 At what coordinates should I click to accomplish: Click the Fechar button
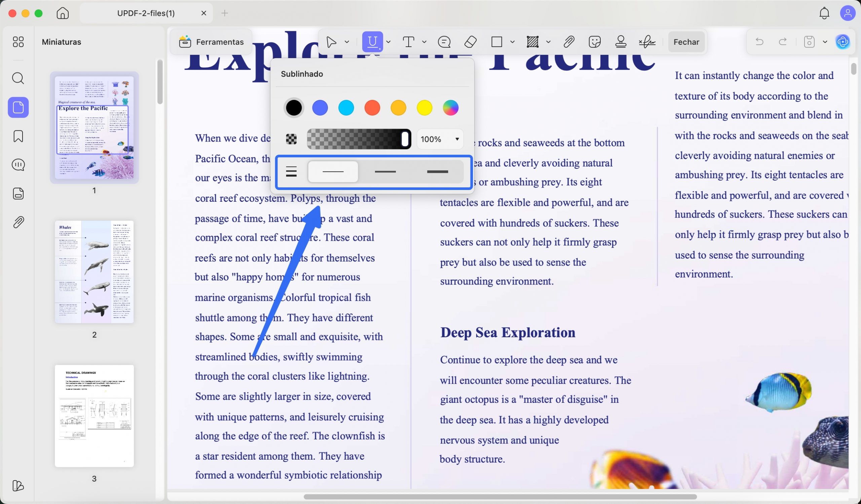tap(686, 42)
